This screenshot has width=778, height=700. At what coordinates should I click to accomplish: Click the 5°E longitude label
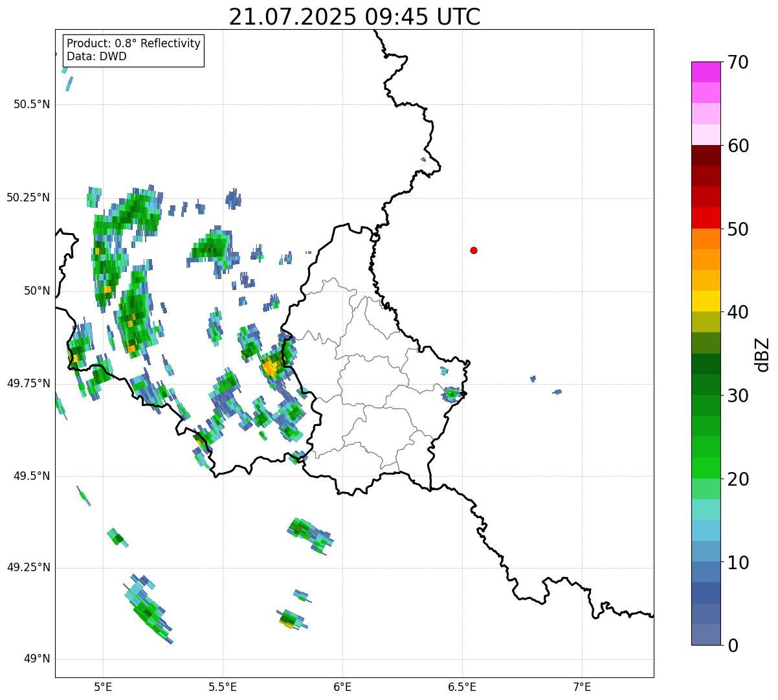coord(103,686)
